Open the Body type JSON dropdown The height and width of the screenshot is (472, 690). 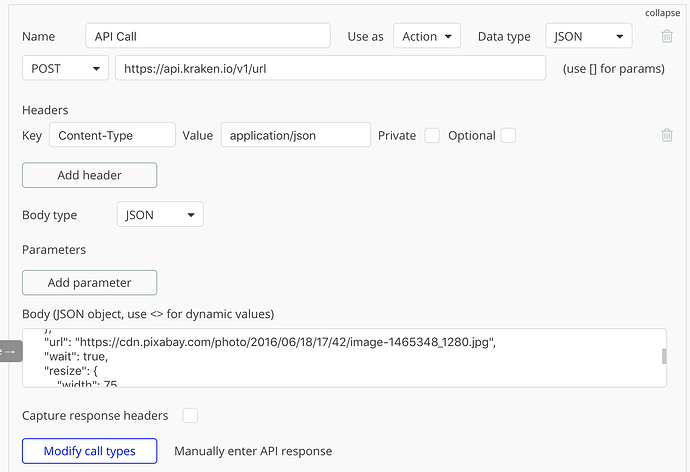click(160, 215)
